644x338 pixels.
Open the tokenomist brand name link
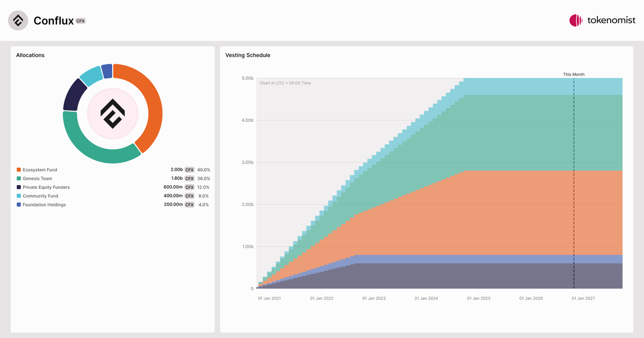pos(611,20)
